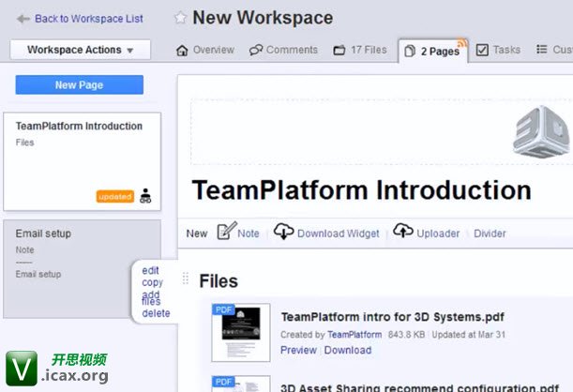The height and width of the screenshot is (392, 573).
Task: Open the Workspace Actions dropdown
Action: point(80,50)
